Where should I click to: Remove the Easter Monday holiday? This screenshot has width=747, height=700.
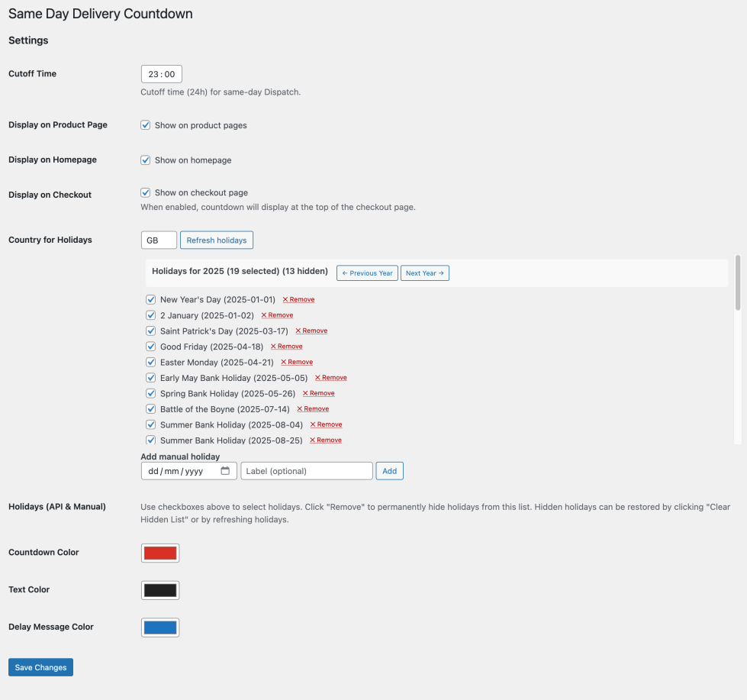[x=297, y=362]
